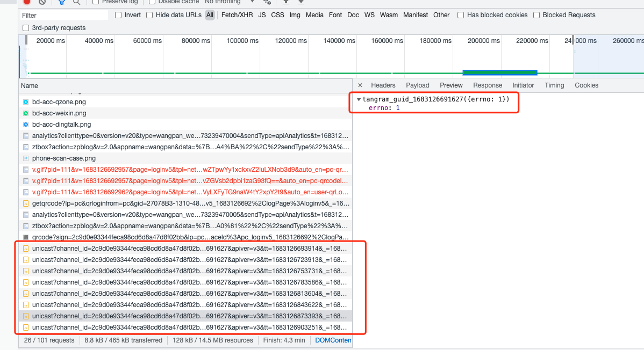Click the bd-acc-dingtalk.png file icon
This screenshot has height=350, width=644.
pyautogui.click(x=26, y=125)
